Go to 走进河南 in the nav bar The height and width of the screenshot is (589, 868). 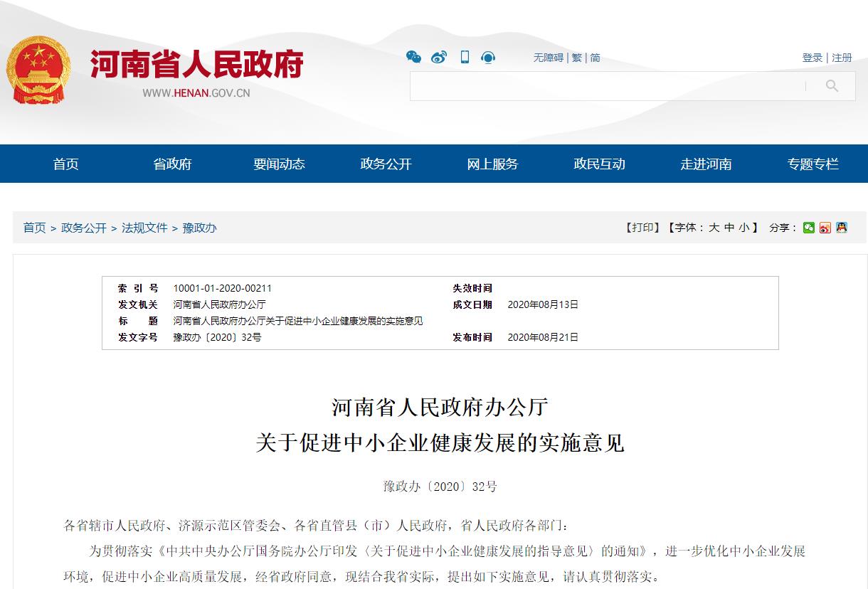(x=706, y=164)
